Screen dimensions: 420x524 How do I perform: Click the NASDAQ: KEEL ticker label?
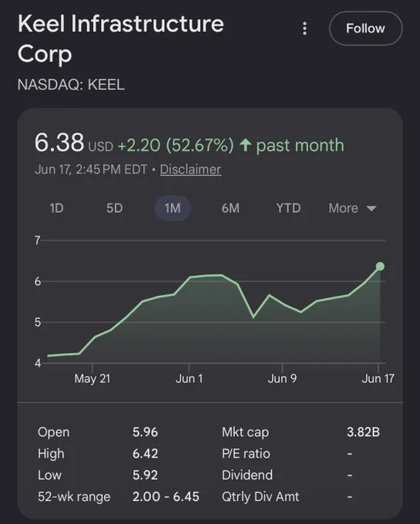pyautogui.click(x=71, y=85)
